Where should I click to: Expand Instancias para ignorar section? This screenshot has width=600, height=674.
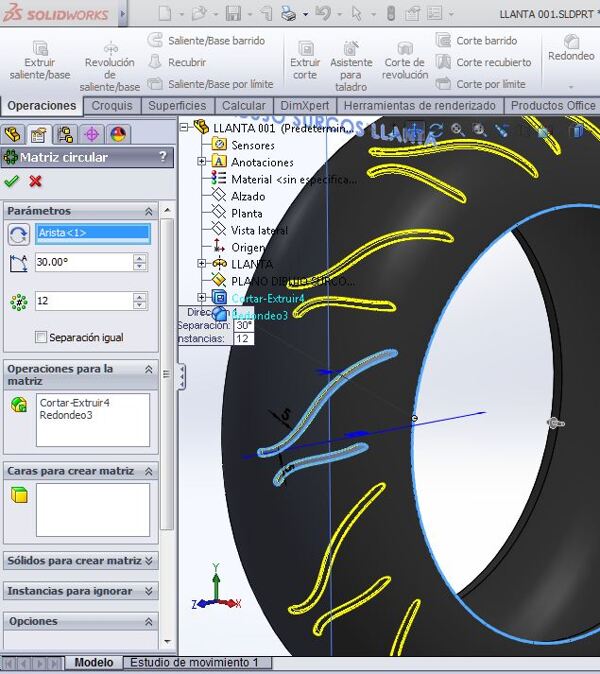point(149,591)
